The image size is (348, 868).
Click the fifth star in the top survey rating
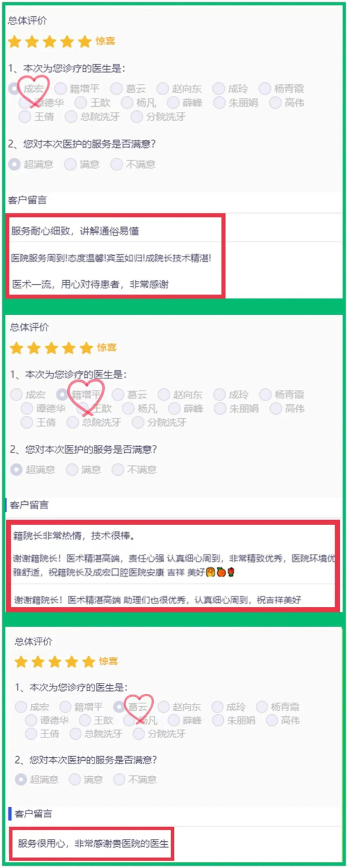85,41
